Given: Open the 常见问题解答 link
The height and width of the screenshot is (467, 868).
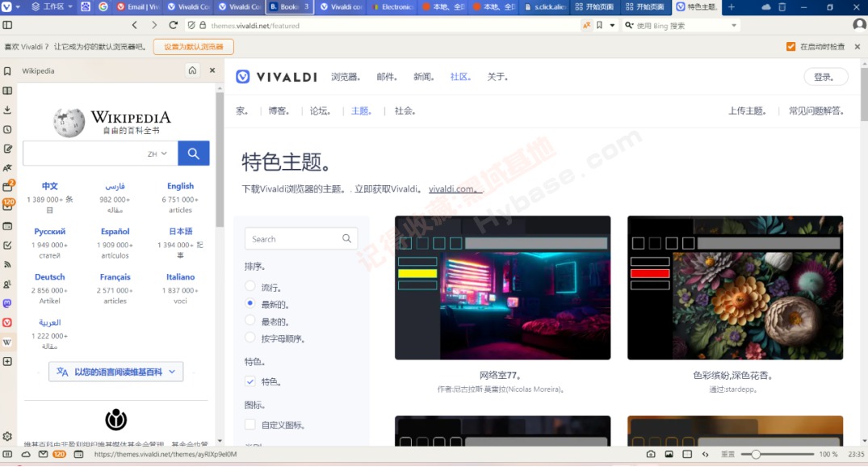Looking at the screenshot, I should tap(816, 111).
